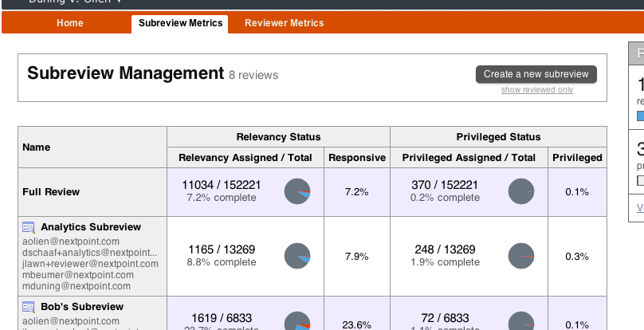The image size is (644, 330).
Task: Click the blue legend swatch in side panel
Action: click(640, 116)
